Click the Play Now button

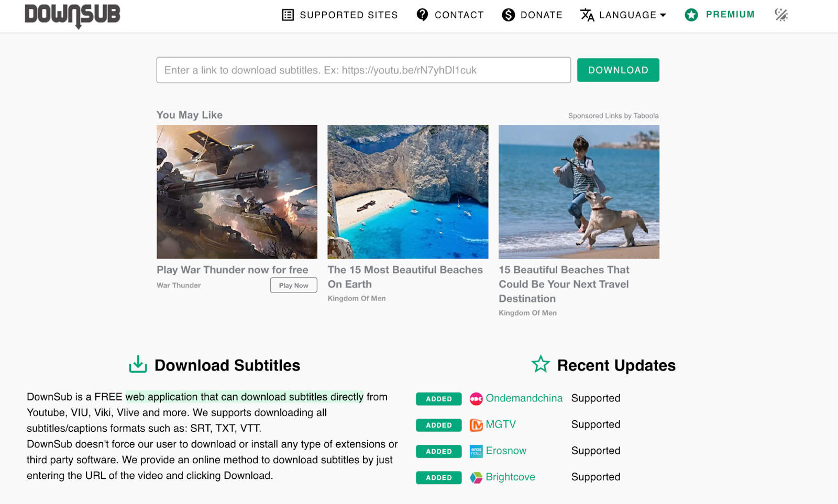(293, 285)
